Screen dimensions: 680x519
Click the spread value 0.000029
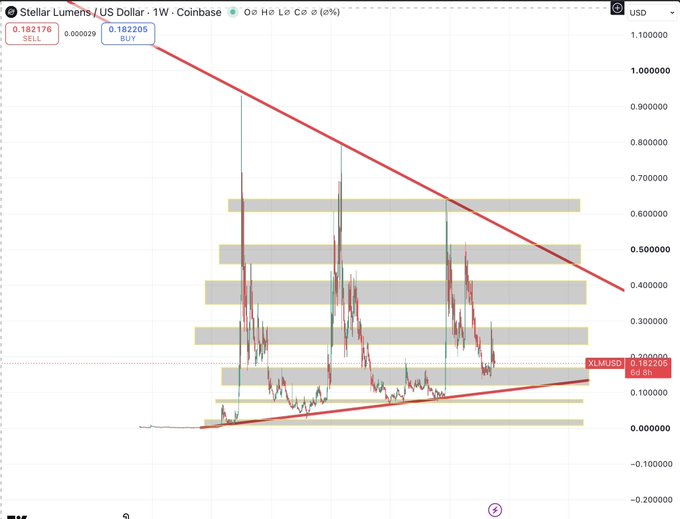click(80, 34)
